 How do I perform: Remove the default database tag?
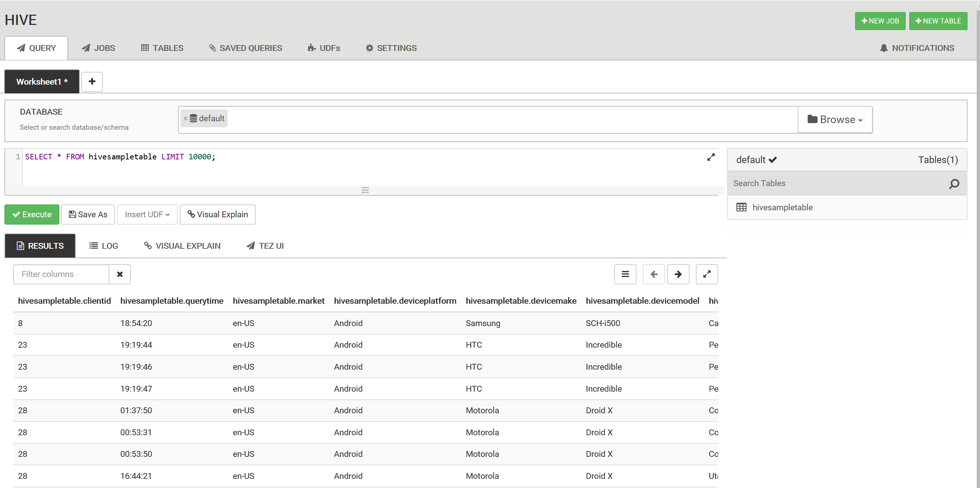click(186, 119)
